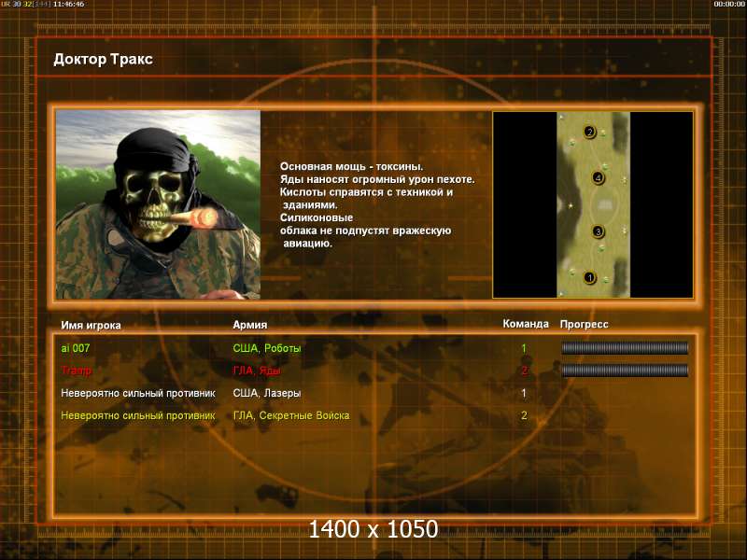Click start position marker 1 on the minimap
The image size is (747, 560).
[x=590, y=277]
